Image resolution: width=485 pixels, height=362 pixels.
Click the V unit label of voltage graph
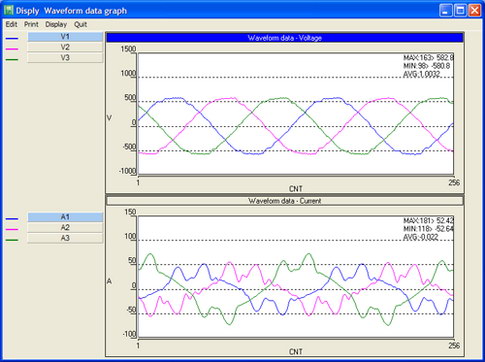[x=109, y=118]
